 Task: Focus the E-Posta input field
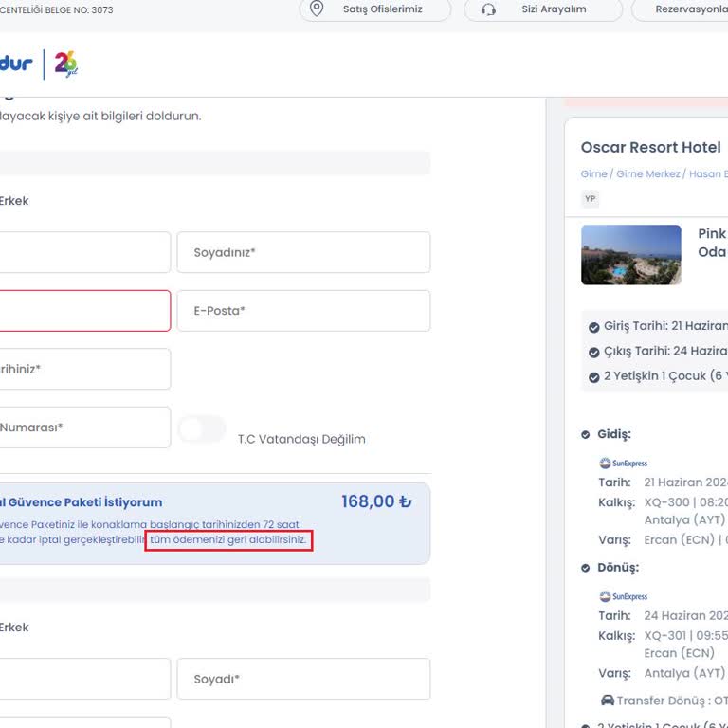pos(303,311)
